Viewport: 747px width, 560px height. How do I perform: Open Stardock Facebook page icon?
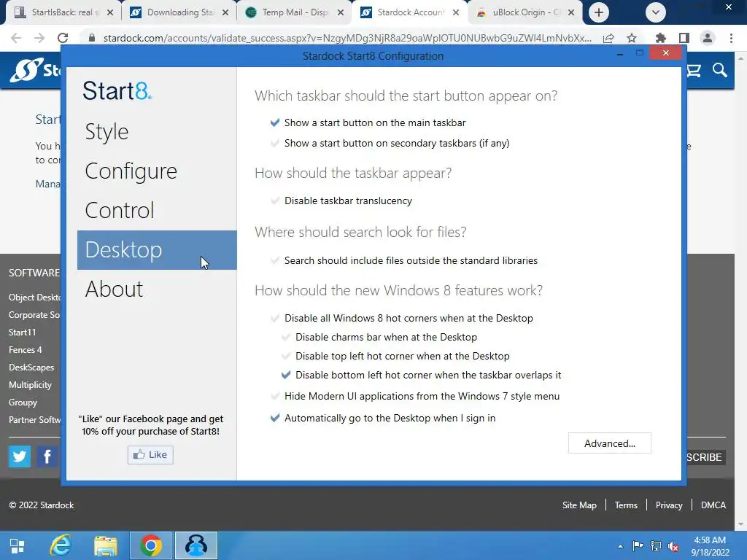click(47, 456)
